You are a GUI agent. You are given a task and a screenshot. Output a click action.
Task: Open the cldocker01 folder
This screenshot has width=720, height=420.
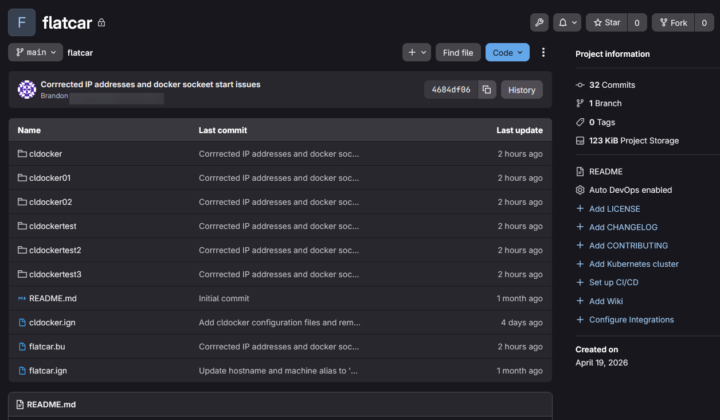click(x=50, y=178)
